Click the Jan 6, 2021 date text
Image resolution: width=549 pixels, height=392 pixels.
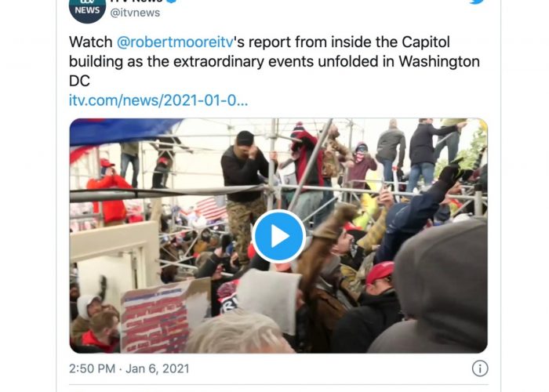[157, 368]
